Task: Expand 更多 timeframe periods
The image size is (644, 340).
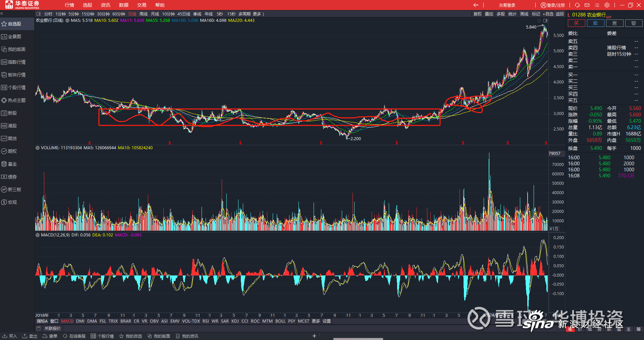Action: pyautogui.click(x=258, y=14)
